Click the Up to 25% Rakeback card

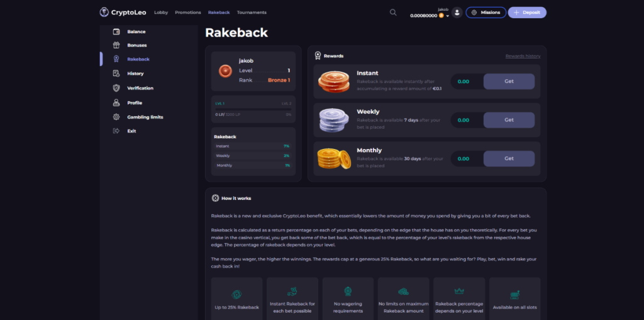236,299
